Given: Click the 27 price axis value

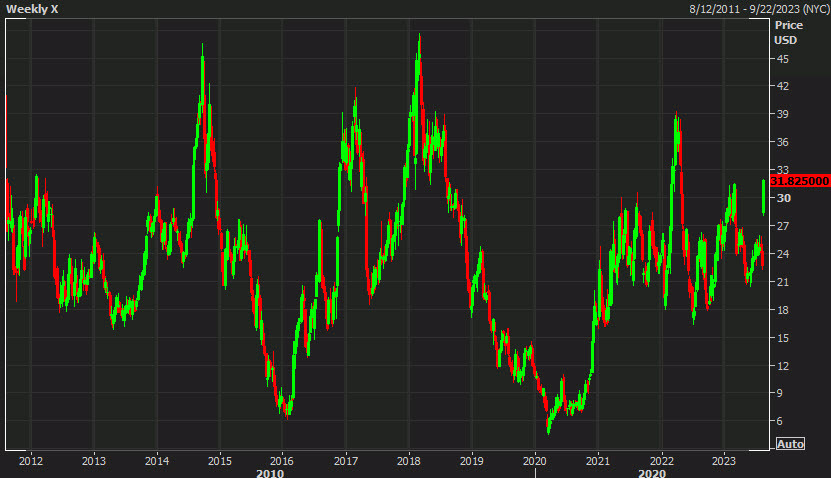Looking at the screenshot, I should (783, 226).
